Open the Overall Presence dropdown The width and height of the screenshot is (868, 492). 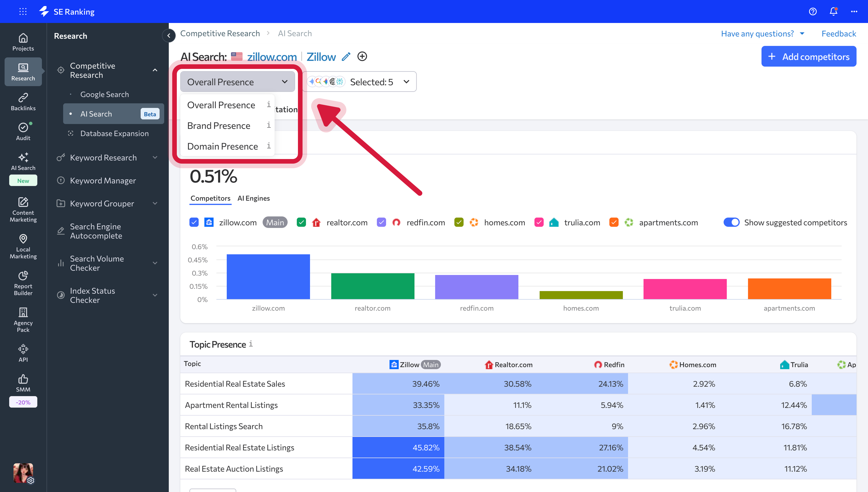238,82
